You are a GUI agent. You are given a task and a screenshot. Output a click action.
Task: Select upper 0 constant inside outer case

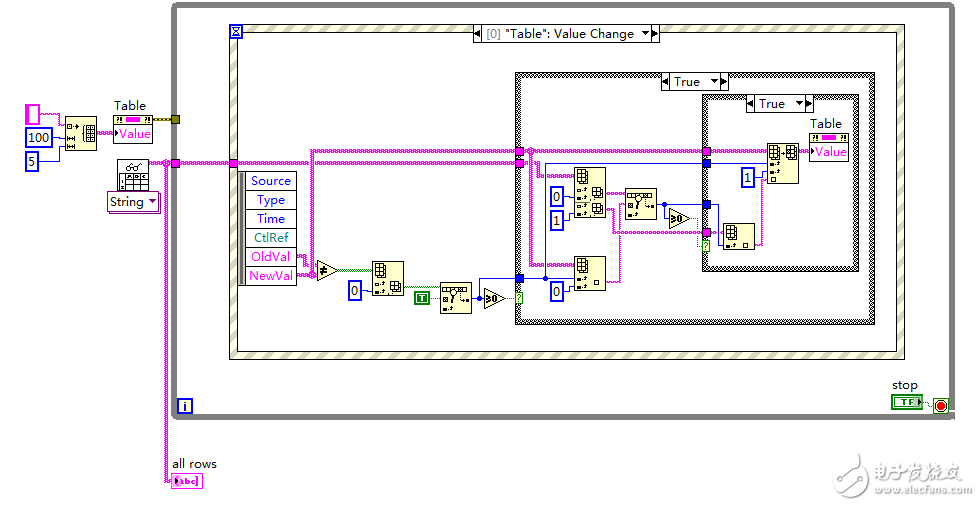pyautogui.click(x=557, y=197)
